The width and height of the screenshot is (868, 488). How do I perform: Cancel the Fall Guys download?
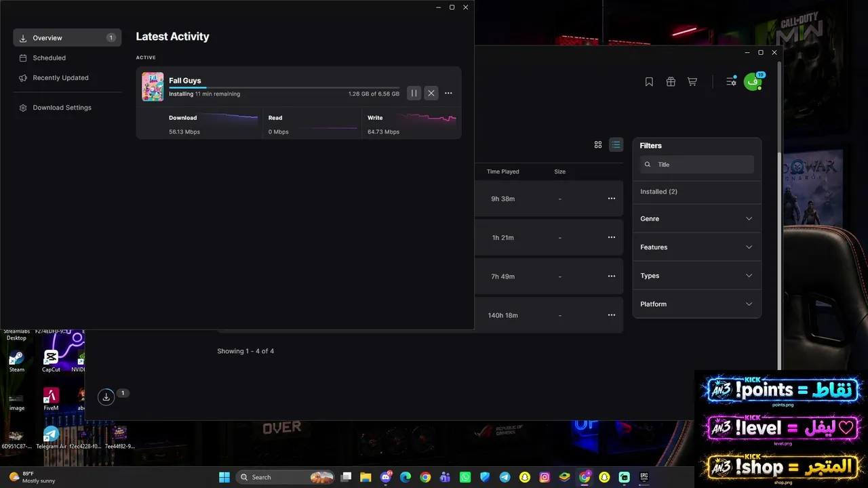431,93
